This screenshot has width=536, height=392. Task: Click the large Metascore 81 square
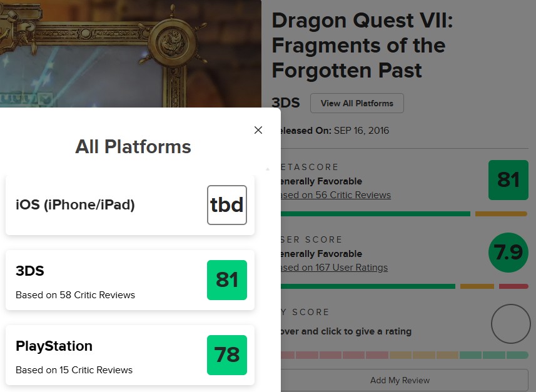point(508,180)
